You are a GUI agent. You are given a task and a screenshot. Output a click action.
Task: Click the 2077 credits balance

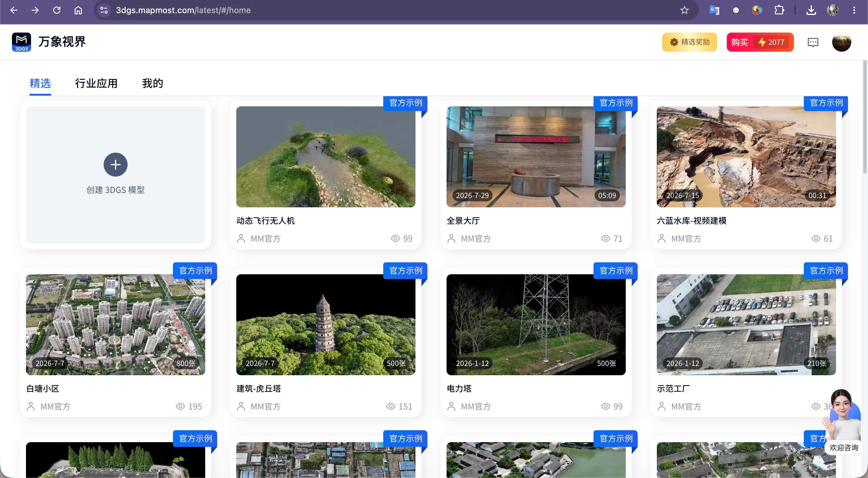pos(771,42)
